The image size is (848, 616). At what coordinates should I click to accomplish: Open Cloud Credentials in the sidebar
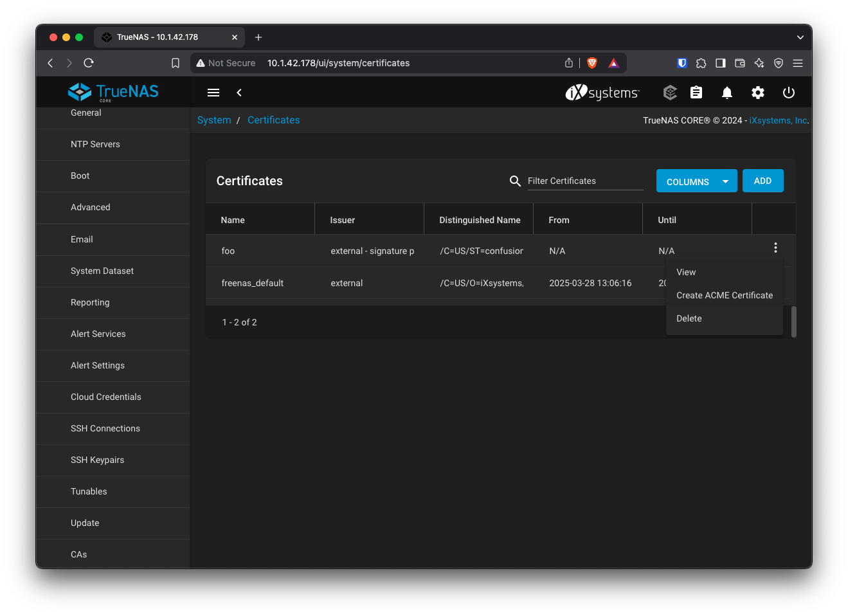tap(113, 397)
